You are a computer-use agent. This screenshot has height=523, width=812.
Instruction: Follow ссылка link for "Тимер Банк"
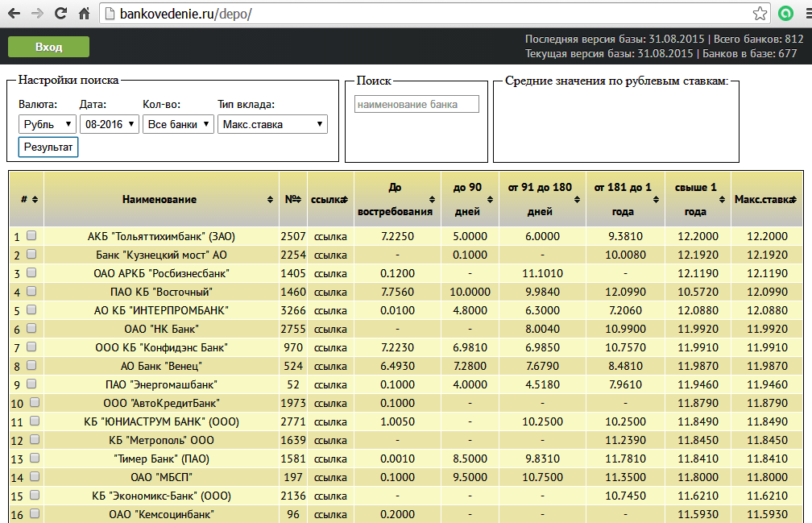click(x=330, y=459)
